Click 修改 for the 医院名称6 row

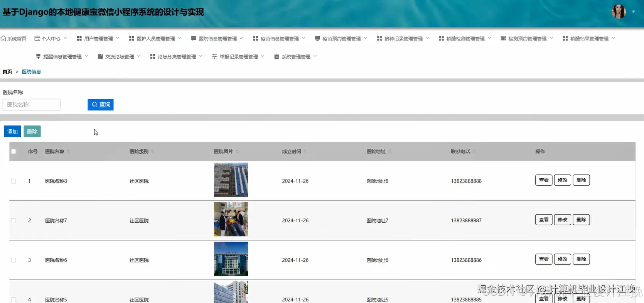[x=563, y=259]
